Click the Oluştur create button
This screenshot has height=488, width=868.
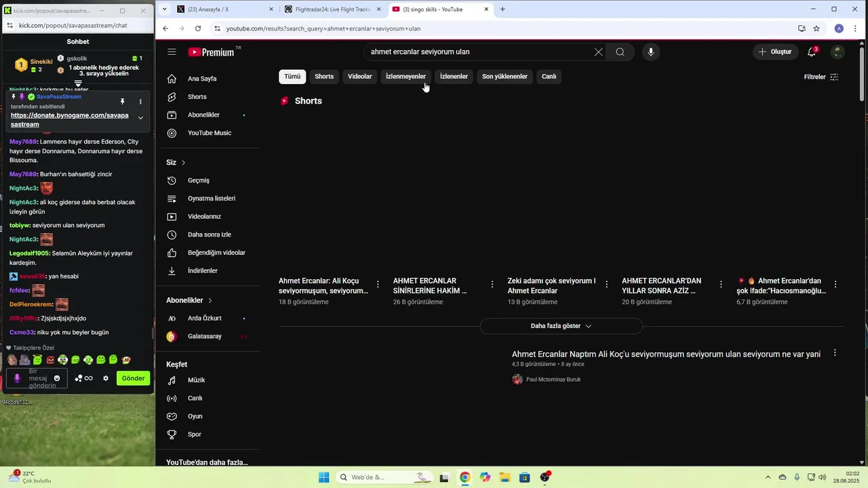tap(776, 52)
